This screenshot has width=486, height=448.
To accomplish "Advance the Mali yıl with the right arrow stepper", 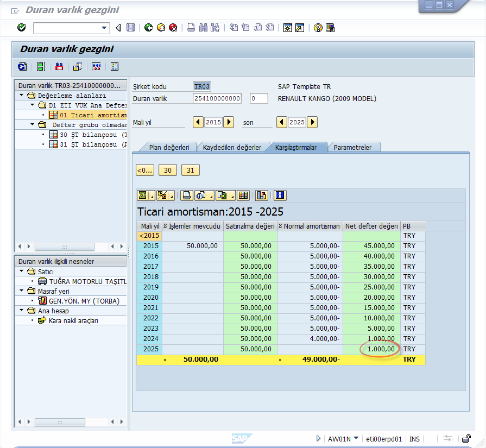I will pos(228,122).
